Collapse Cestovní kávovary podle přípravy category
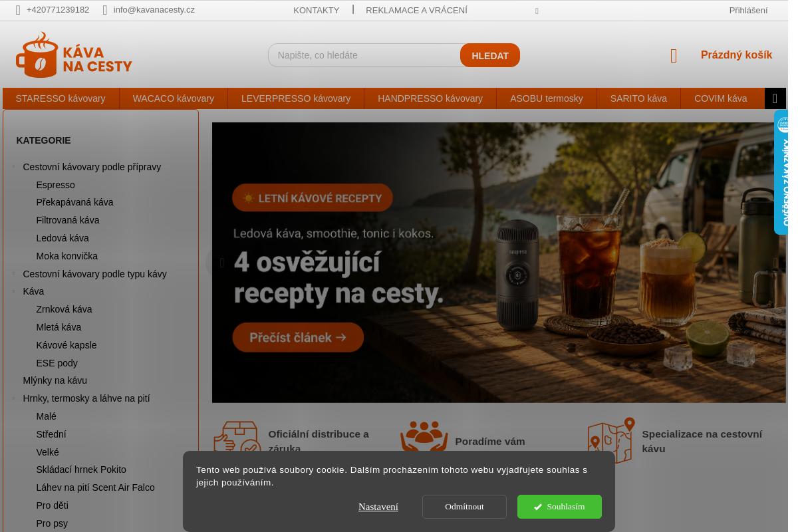This screenshot has width=798, height=532. tap(14, 166)
